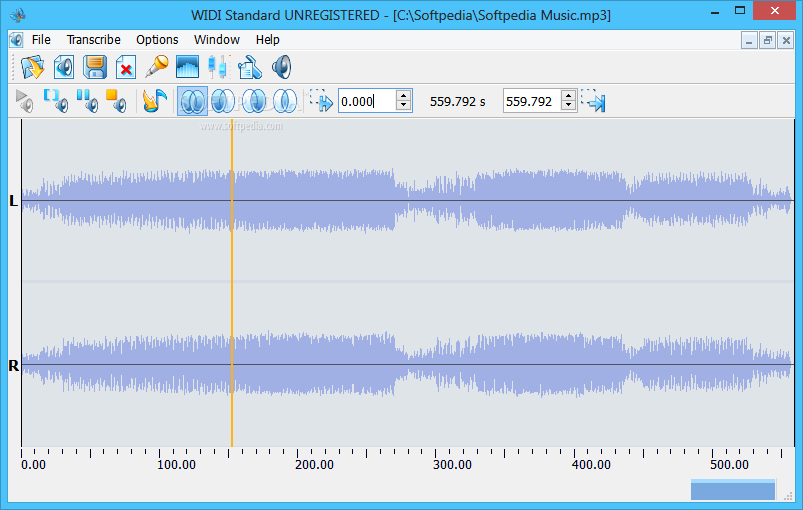The image size is (803, 510).
Task: Click the blue progress bar at bottom right
Action: point(733,490)
